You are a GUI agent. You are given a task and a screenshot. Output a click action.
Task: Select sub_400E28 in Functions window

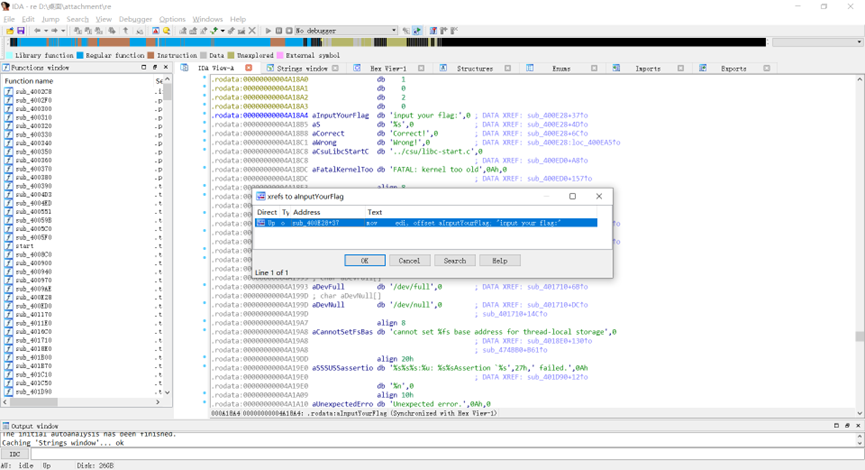[x=33, y=297]
